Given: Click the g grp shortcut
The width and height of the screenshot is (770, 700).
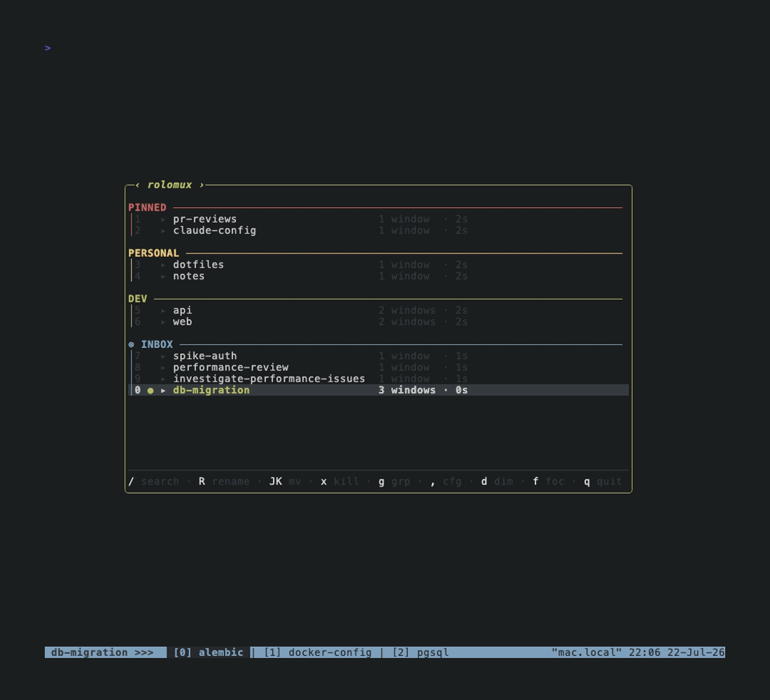Looking at the screenshot, I should click(x=394, y=482).
